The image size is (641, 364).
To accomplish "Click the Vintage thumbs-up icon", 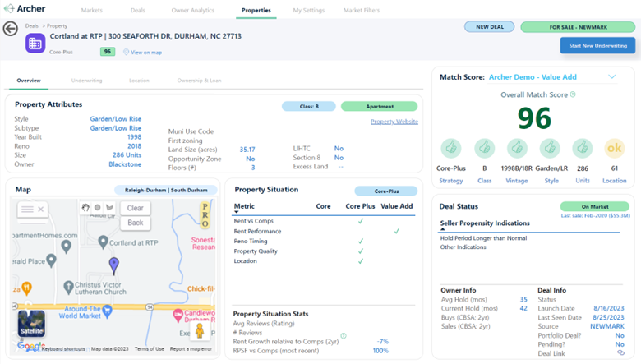I will click(x=517, y=148).
